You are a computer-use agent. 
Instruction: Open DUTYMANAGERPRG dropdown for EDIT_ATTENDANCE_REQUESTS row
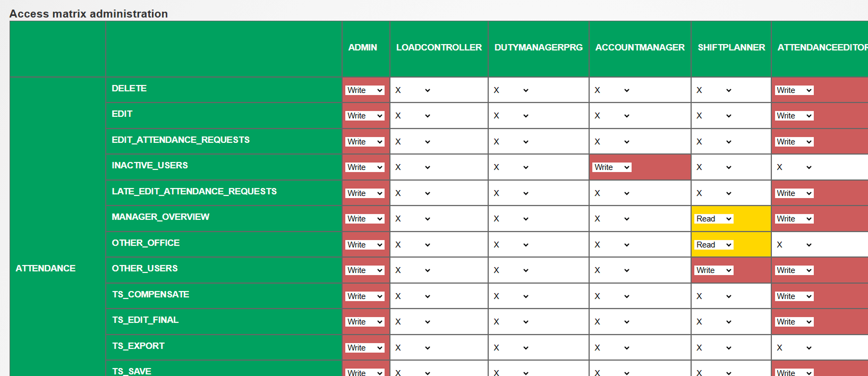(511, 142)
